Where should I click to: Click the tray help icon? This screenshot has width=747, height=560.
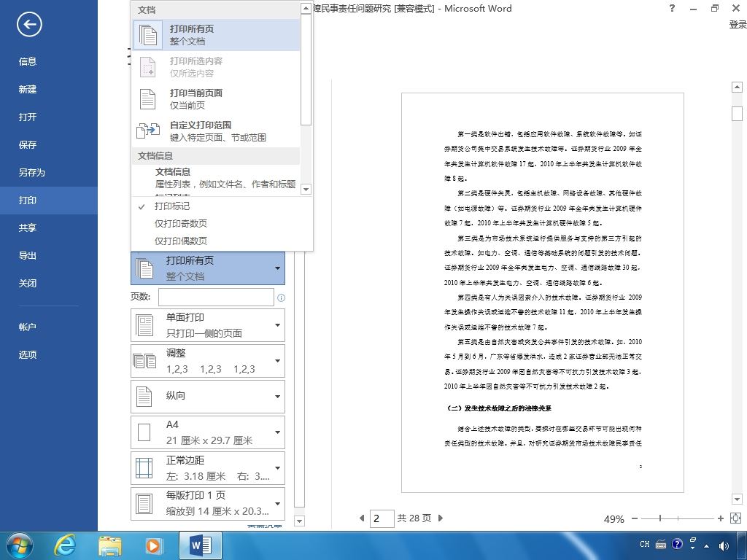click(677, 544)
